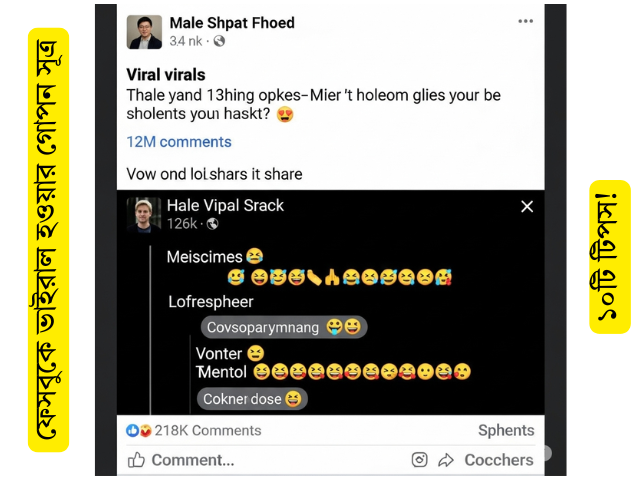Open the three-dots post options menu

click(525, 21)
